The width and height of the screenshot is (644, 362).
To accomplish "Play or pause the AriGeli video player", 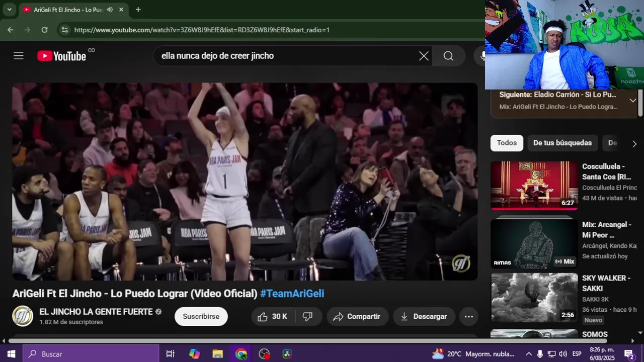I will click(x=245, y=182).
